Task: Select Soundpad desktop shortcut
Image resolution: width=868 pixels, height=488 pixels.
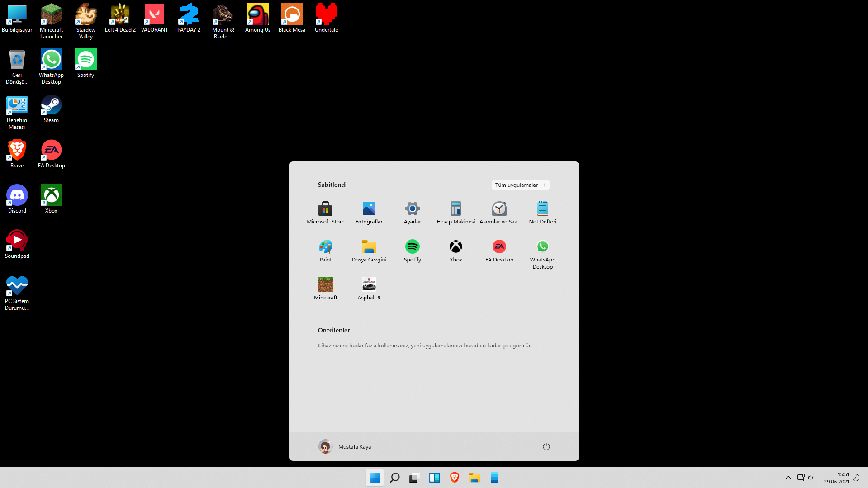Action: point(17,245)
